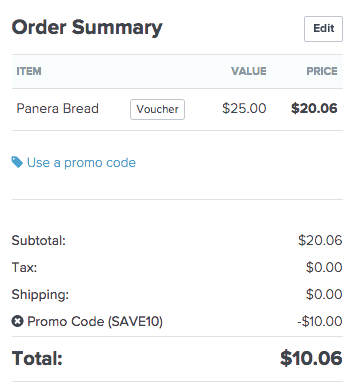Click the Tax label

pyautogui.click(x=24, y=267)
